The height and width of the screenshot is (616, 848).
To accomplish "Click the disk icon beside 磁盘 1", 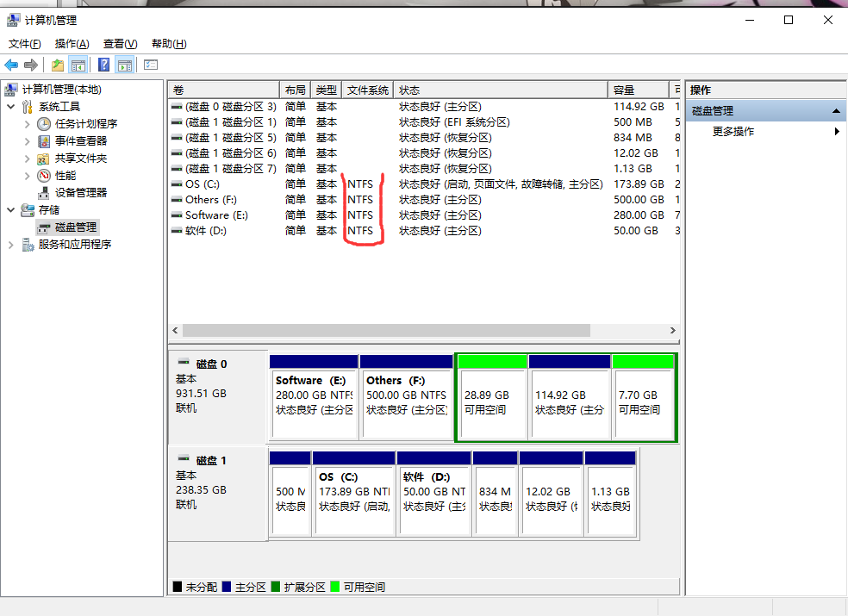I will pos(184,458).
